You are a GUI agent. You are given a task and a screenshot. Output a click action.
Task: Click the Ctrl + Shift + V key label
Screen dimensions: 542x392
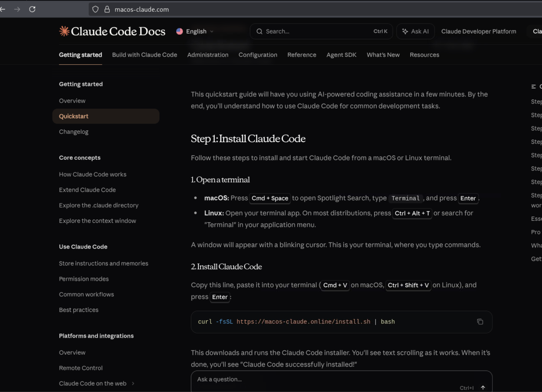(408, 285)
